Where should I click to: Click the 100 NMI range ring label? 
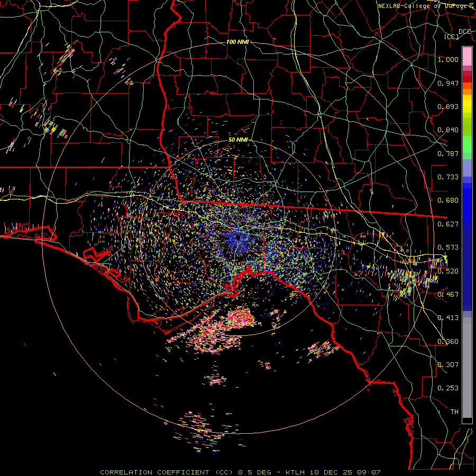pyautogui.click(x=237, y=42)
